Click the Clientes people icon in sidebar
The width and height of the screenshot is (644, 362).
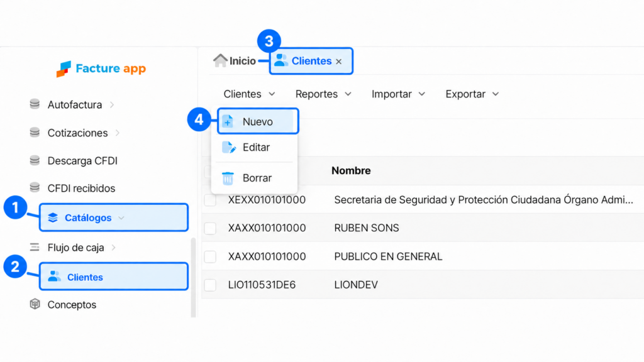[x=54, y=277]
